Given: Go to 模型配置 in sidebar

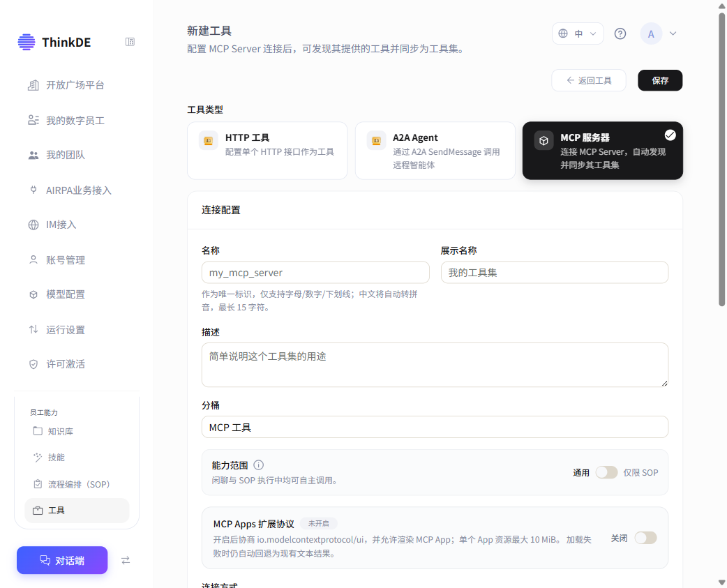Looking at the screenshot, I should [x=66, y=294].
